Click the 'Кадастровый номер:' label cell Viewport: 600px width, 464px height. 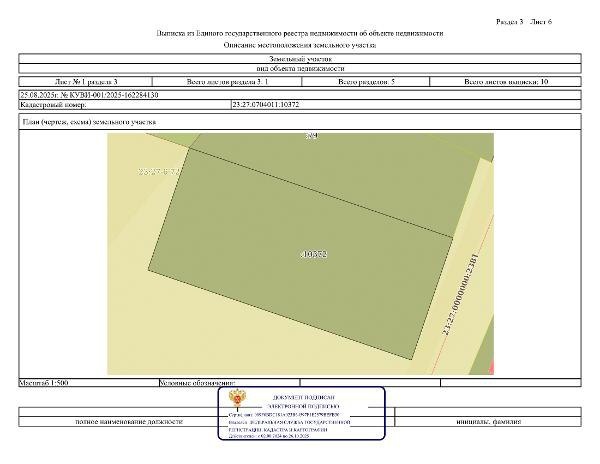[x=125, y=104]
